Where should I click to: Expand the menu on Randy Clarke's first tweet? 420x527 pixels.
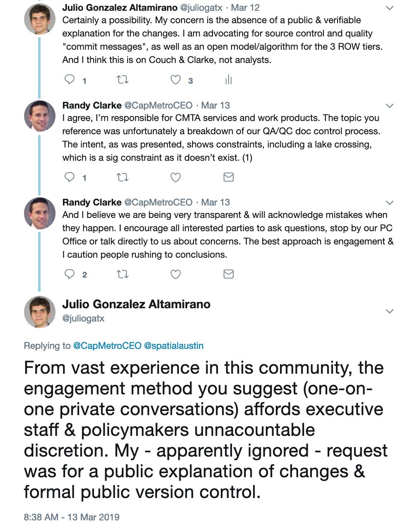pyautogui.click(x=389, y=105)
